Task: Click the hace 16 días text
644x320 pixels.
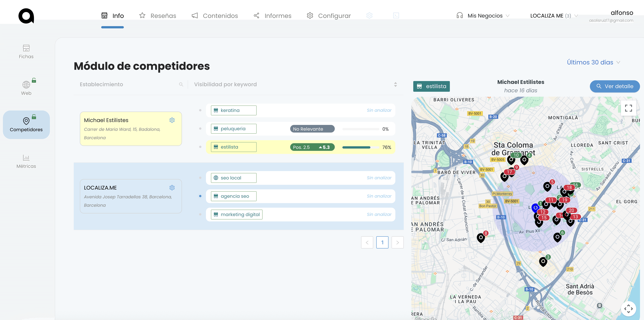Action: [x=521, y=91]
